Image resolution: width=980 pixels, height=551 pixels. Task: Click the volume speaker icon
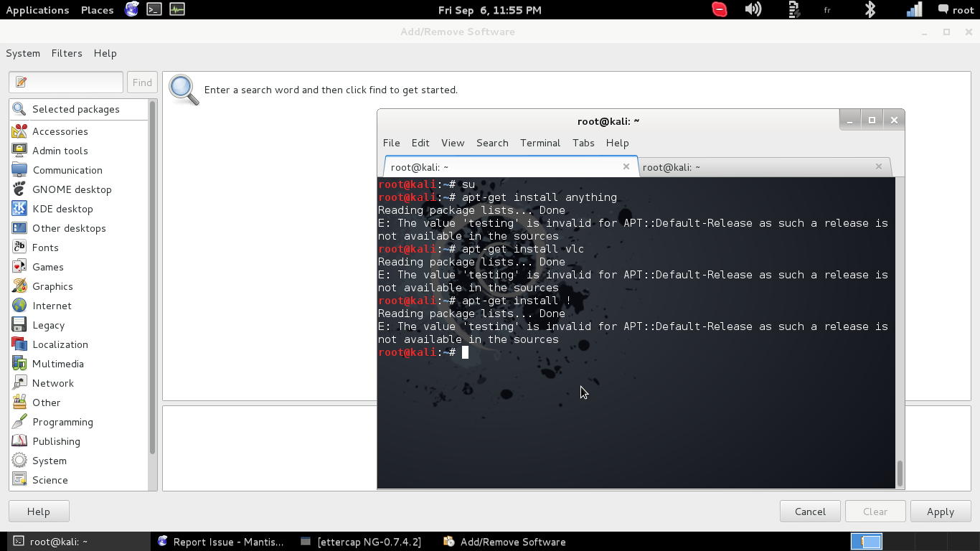coord(753,9)
